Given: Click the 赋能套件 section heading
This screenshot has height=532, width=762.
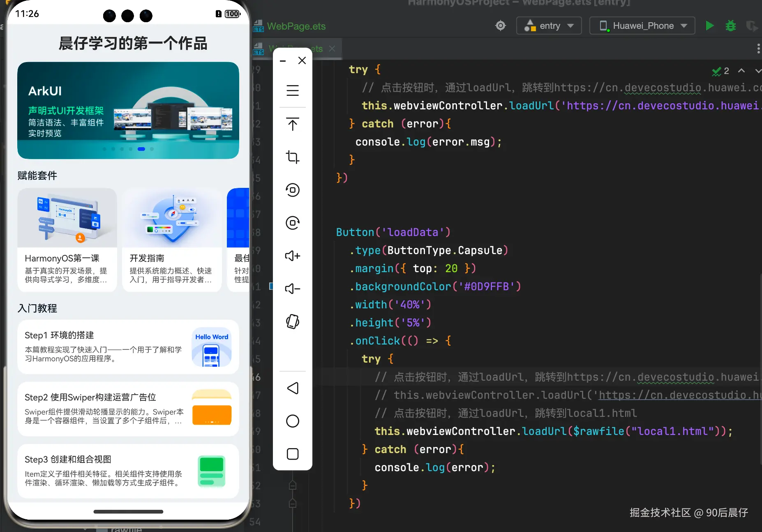Looking at the screenshot, I should [37, 176].
